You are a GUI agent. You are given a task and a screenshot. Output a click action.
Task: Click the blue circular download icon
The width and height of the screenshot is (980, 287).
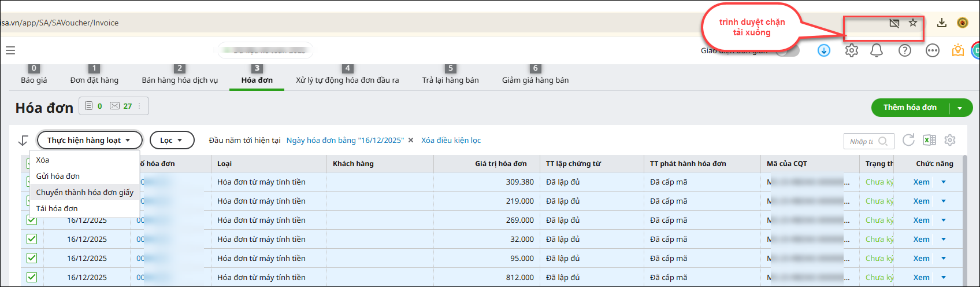coord(824,50)
